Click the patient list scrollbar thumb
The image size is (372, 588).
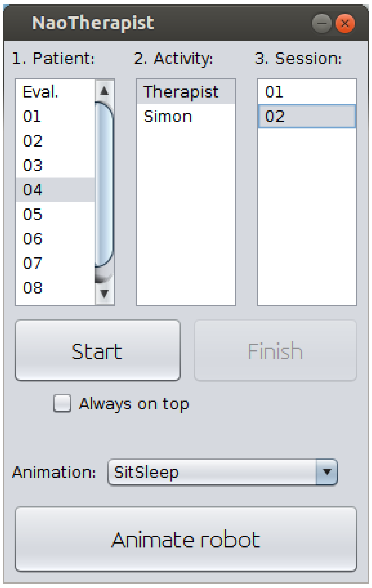click(x=104, y=184)
